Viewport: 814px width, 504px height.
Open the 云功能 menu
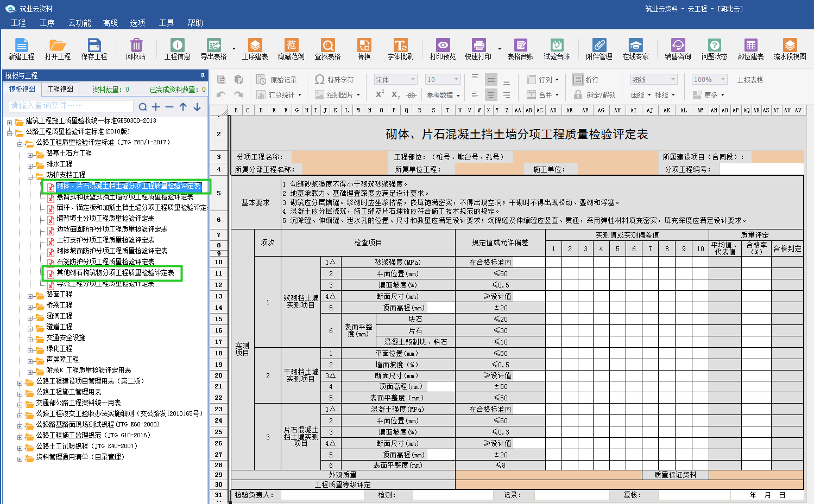[x=79, y=23]
